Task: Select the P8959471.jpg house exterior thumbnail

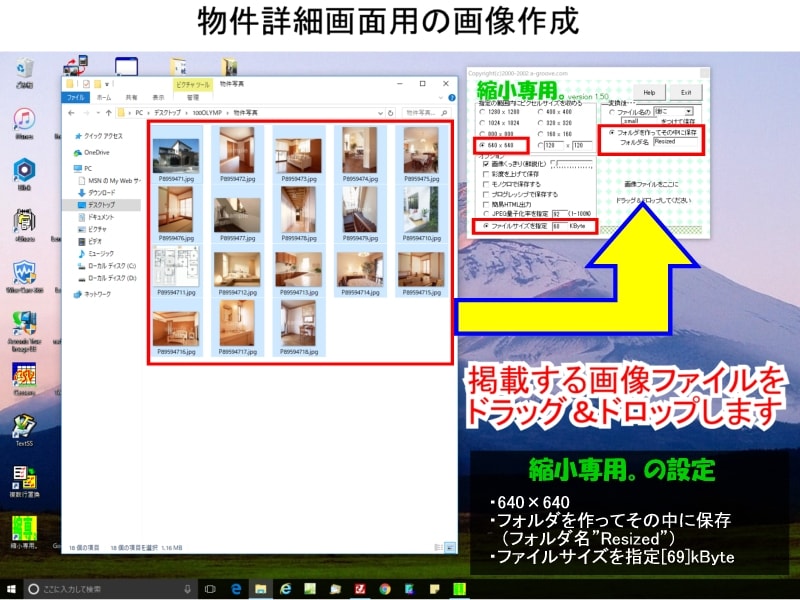Action: pos(176,155)
